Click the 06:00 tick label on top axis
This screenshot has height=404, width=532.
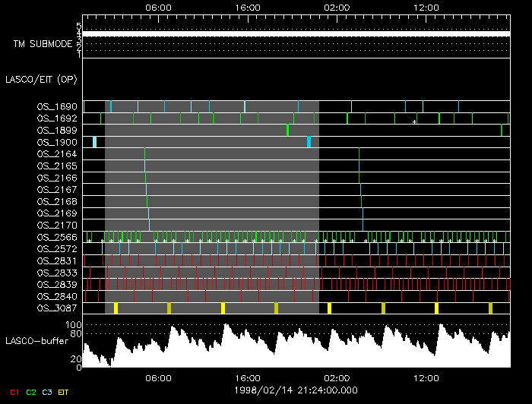pyautogui.click(x=158, y=7)
